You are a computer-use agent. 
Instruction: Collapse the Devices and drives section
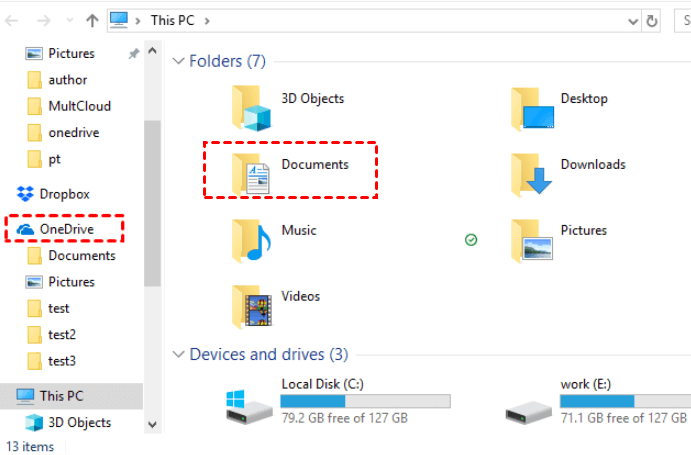pos(178,354)
